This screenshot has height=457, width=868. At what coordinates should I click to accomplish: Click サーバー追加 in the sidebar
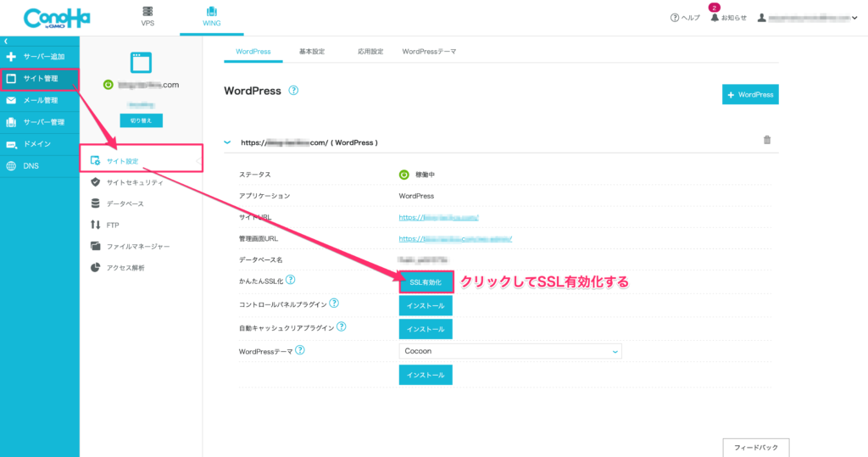(x=39, y=57)
